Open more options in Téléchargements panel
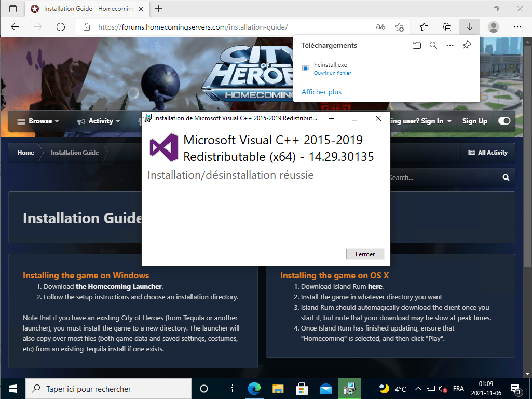 point(450,46)
